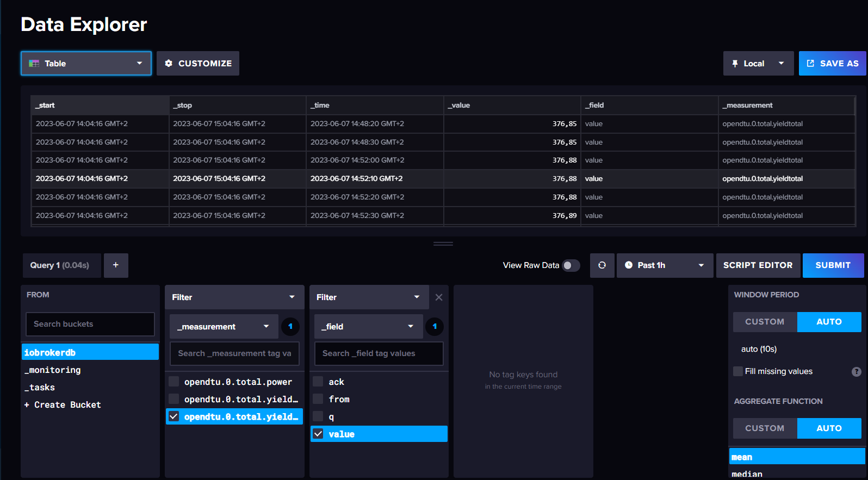Click the _measurement selected count badge

[290, 327]
